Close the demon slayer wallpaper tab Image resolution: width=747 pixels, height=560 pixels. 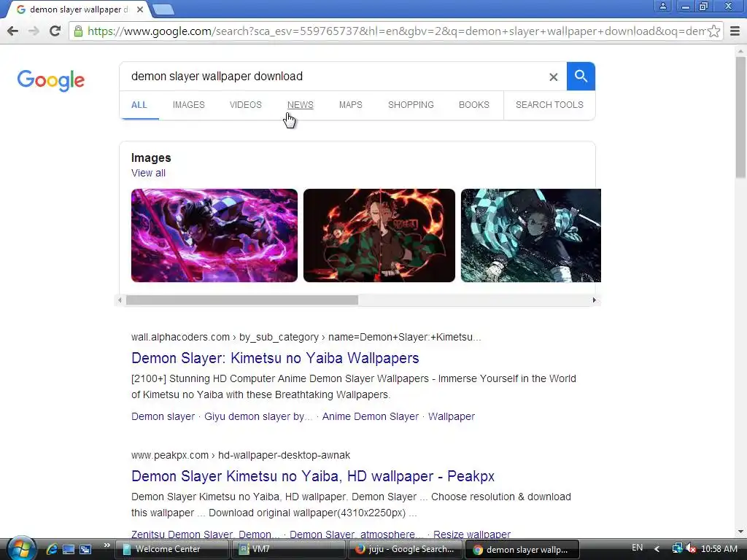tap(139, 9)
